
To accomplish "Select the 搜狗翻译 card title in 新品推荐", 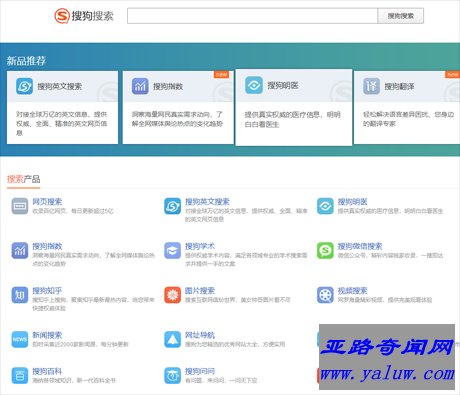I will (x=399, y=87).
